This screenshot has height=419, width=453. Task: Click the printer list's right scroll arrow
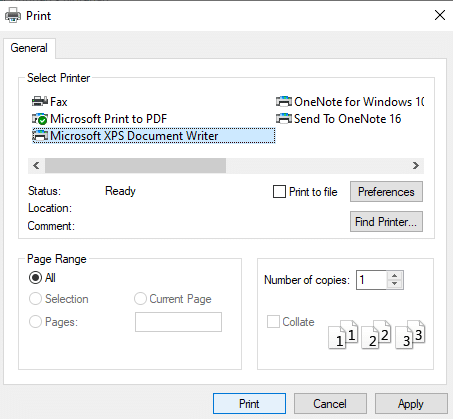(x=416, y=165)
